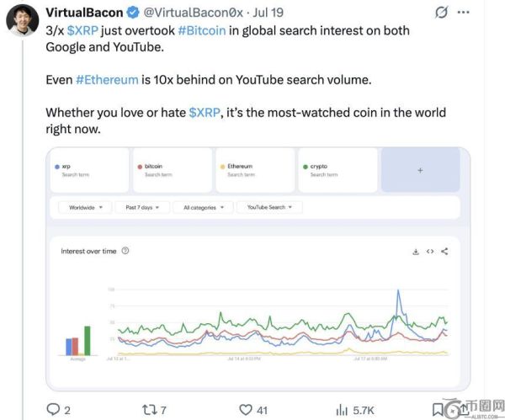Screen dimensions: 505x420
Task: Open the All categories dropdown
Action: pyautogui.click(x=204, y=207)
